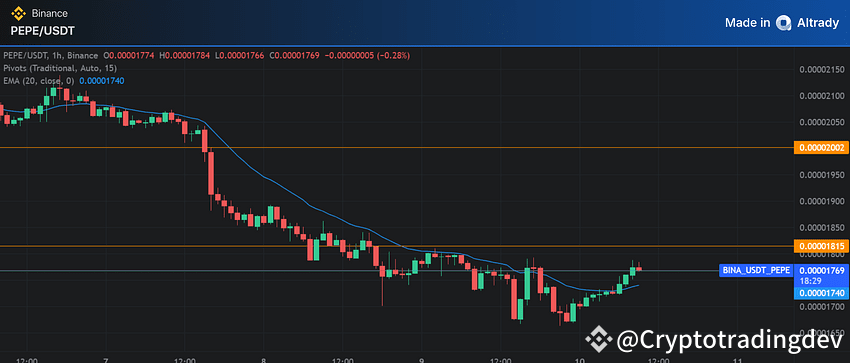850x363 pixels.
Task: Click the low price L0.00001766
Action: click(240, 55)
